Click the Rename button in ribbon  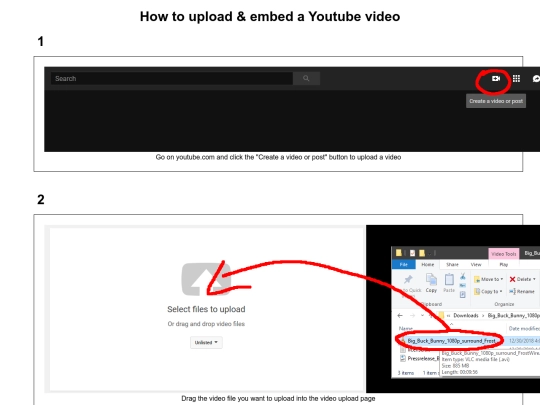point(522,292)
